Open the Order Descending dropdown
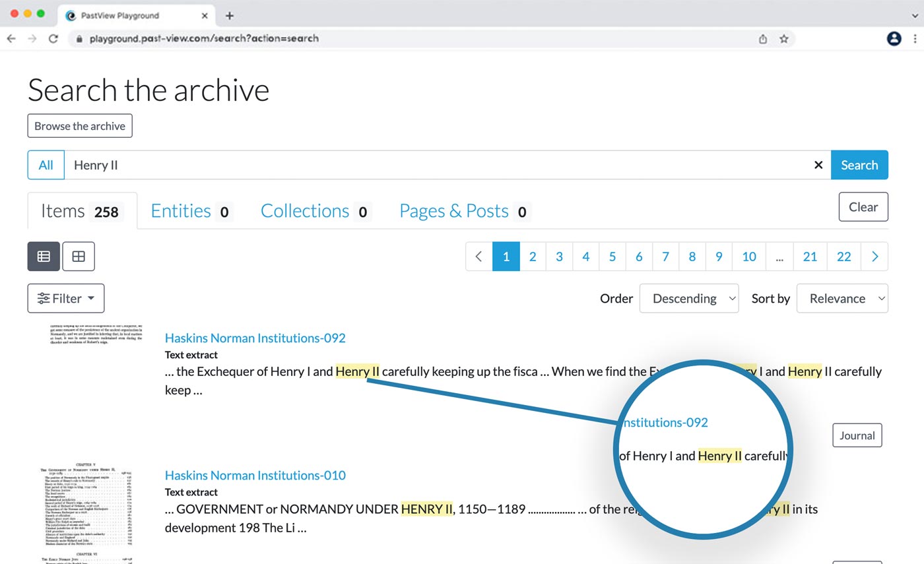Screen dimensions: 924x564 click(x=689, y=298)
